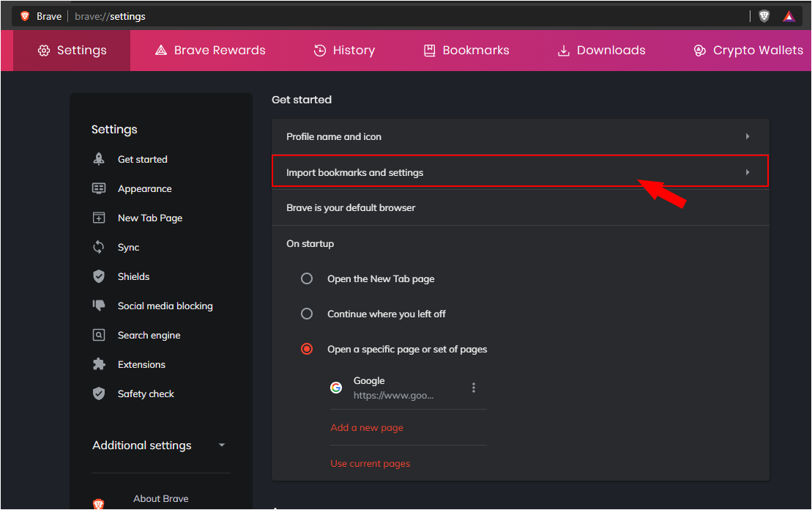
Task: Click the Google startup page entry text
Action: coord(394,388)
